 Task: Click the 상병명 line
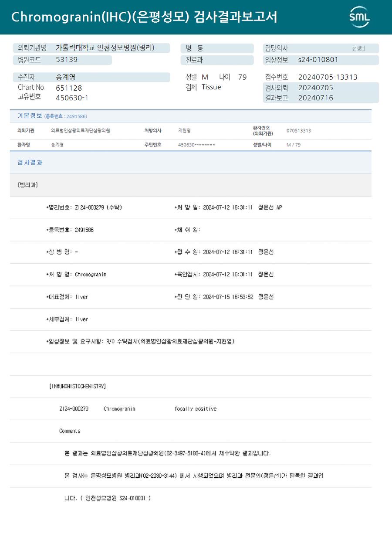pyautogui.click(x=62, y=252)
